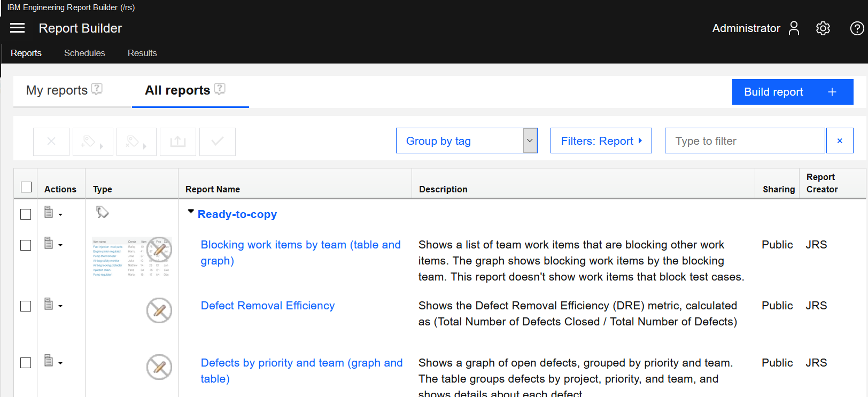Click help icon beside My reports
Viewport: 868px width, 397px height.
click(97, 89)
